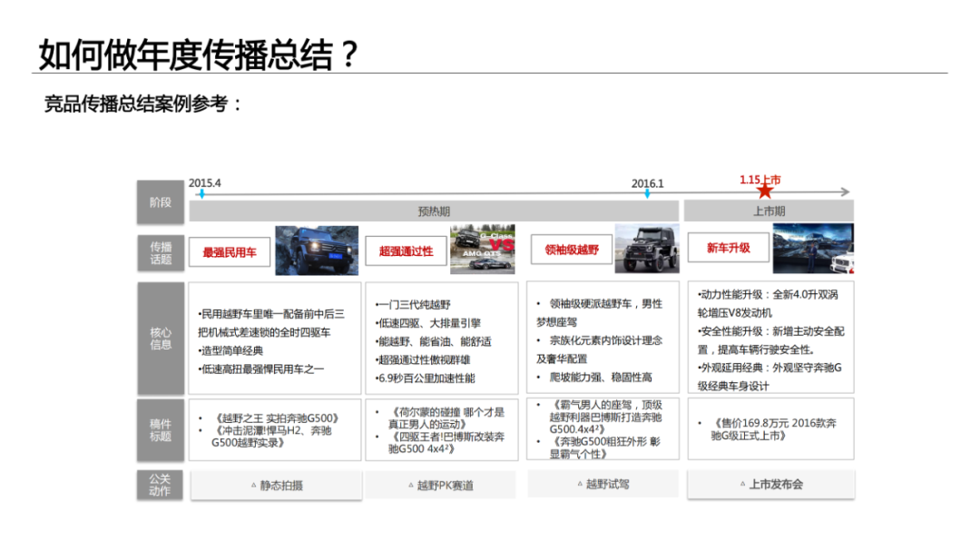Click the 最强民用车 topic box

(x=230, y=252)
